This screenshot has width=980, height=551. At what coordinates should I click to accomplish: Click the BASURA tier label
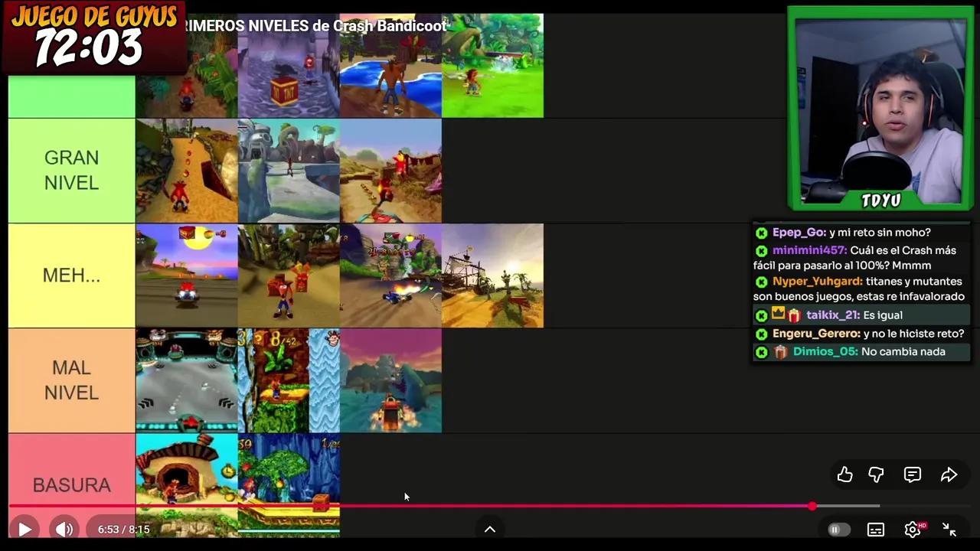tap(71, 485)
